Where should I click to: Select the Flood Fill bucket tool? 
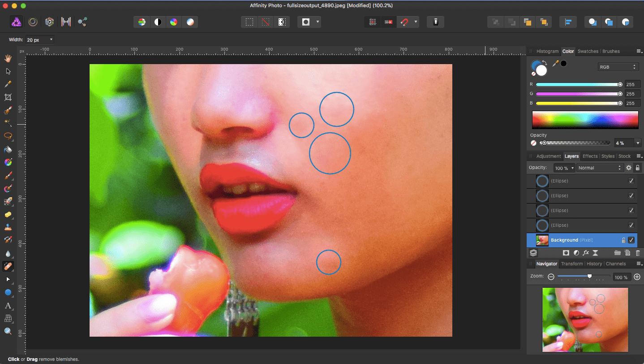point(8,149)
